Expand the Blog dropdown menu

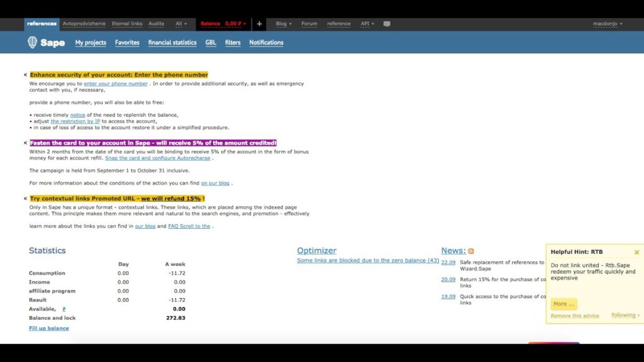click(x=284, y=24)
